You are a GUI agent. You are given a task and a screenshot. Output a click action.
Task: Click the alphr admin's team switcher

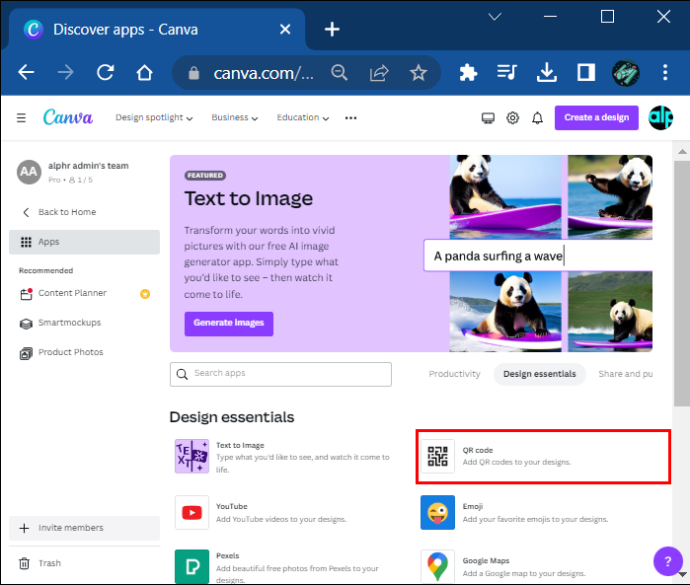84,172
